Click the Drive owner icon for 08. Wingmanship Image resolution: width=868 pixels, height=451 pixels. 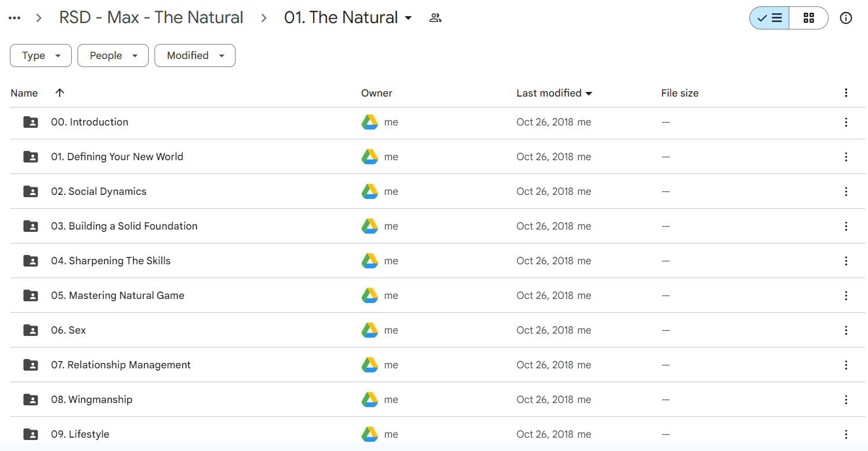pyautogui.click(x=370, y=400)
